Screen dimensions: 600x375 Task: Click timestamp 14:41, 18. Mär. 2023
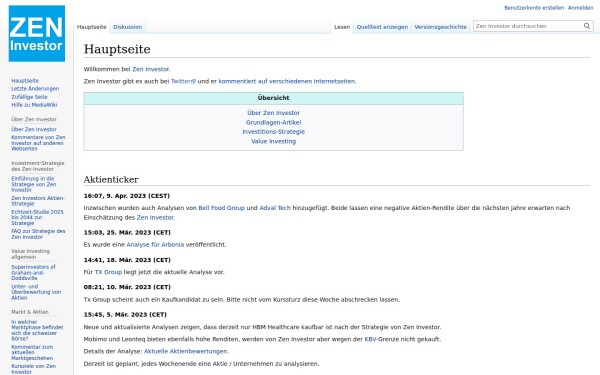(x=127, y=260)
